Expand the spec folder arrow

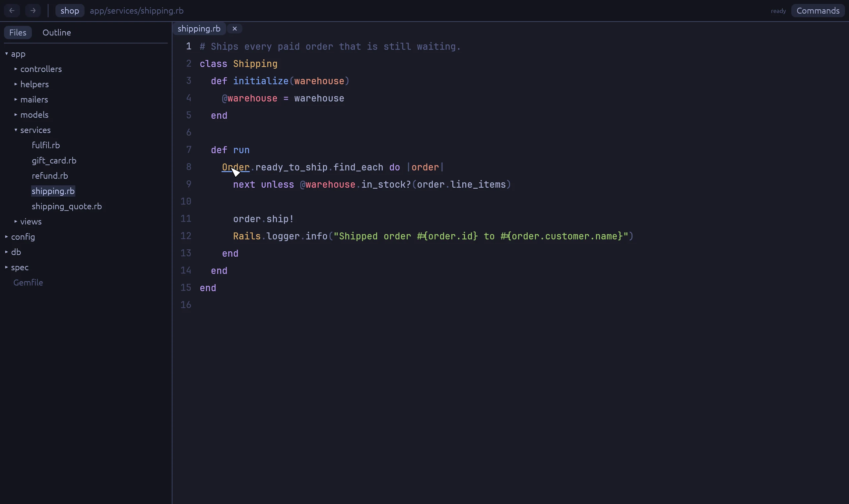[x=6, y=267]
